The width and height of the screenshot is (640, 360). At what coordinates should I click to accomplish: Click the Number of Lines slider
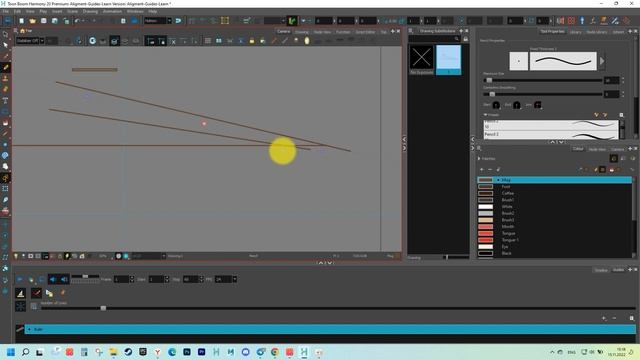point(338,308)
